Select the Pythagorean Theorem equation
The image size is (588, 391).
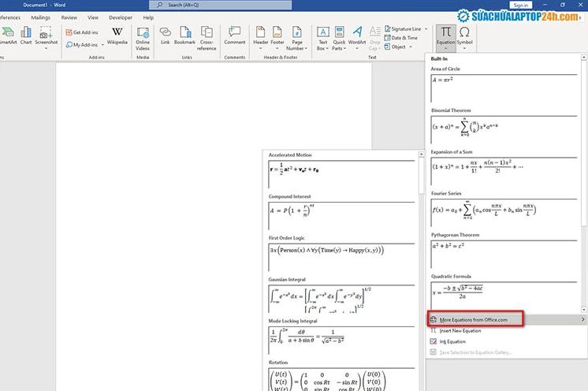pos(504,254)
